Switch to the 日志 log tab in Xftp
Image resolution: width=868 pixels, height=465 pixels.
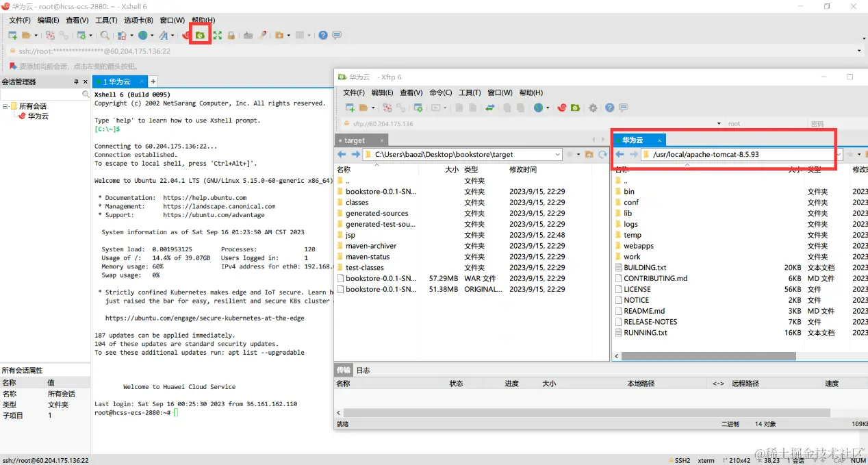pos(363,370)
